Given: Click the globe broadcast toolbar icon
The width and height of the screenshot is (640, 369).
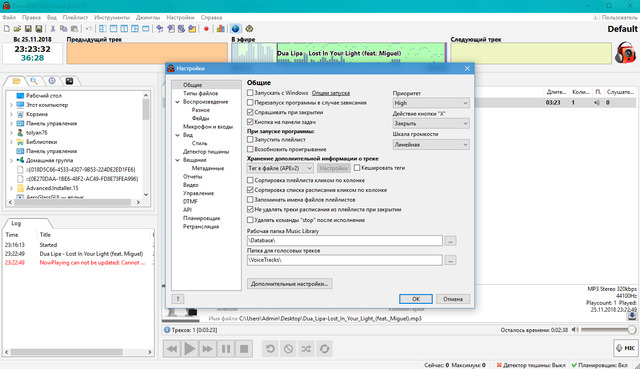Looking at the screenshot, I should [236, 29].
